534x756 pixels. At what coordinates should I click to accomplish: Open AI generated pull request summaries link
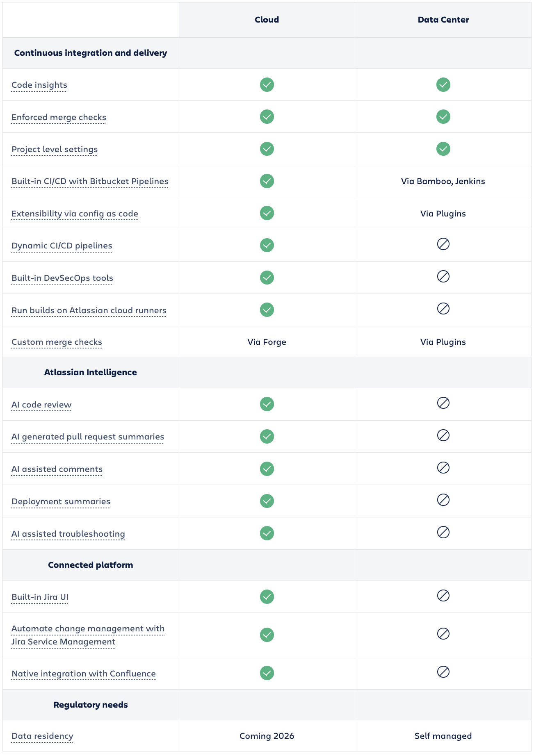coord(88,437)
